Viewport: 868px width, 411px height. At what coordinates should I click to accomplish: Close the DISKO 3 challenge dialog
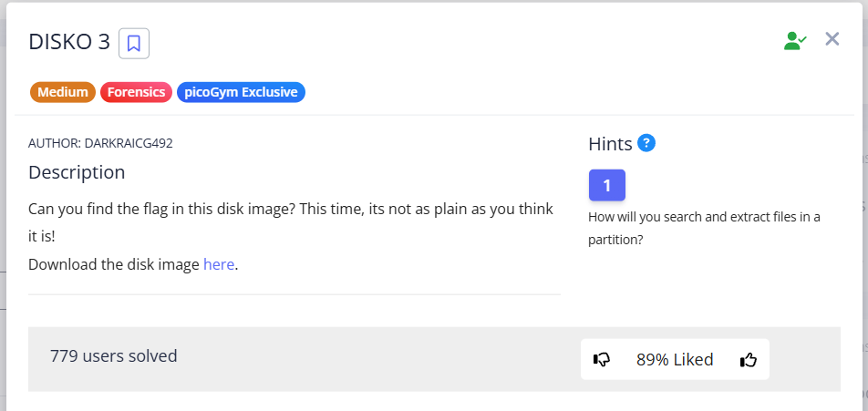(832, 38)
